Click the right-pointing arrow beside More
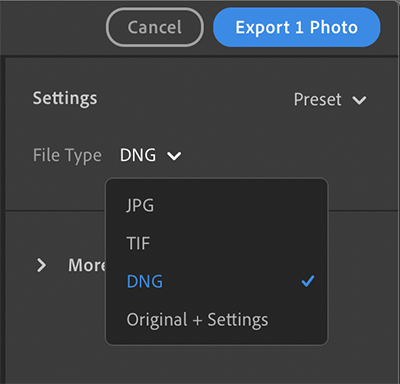Screen dimensions: 400x384 point(41,265)
